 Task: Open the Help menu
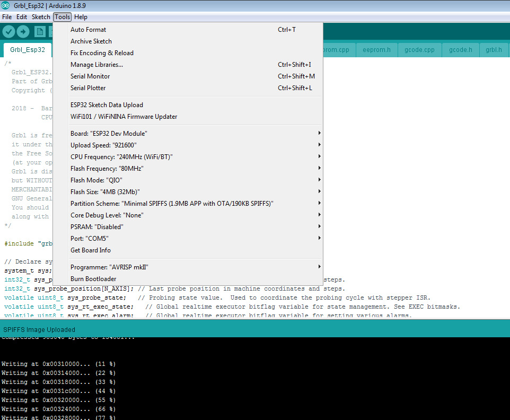click(x=81, y=17)
